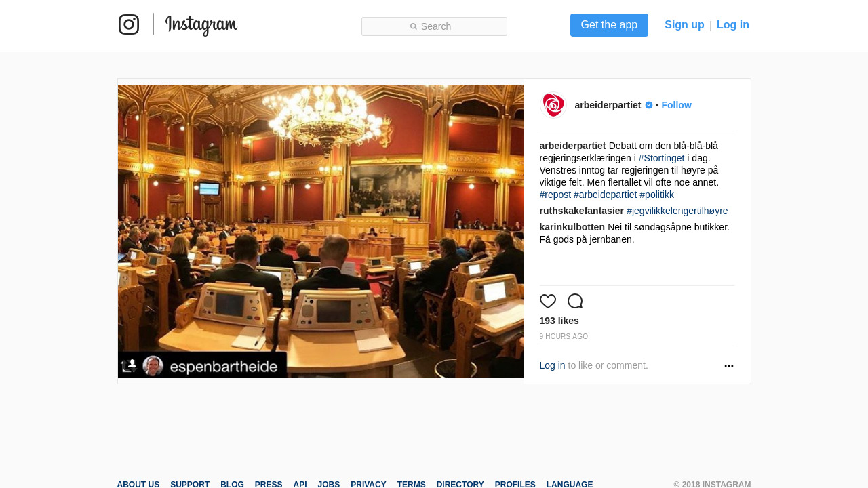
Task: Click the Get the app button
Action: (609, 25)
